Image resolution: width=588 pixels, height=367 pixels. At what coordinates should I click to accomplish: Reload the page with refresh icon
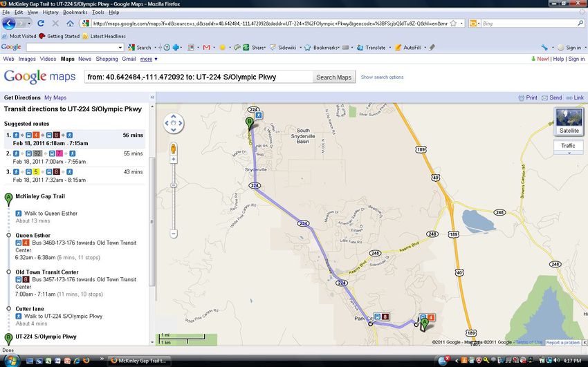(41, 23)
